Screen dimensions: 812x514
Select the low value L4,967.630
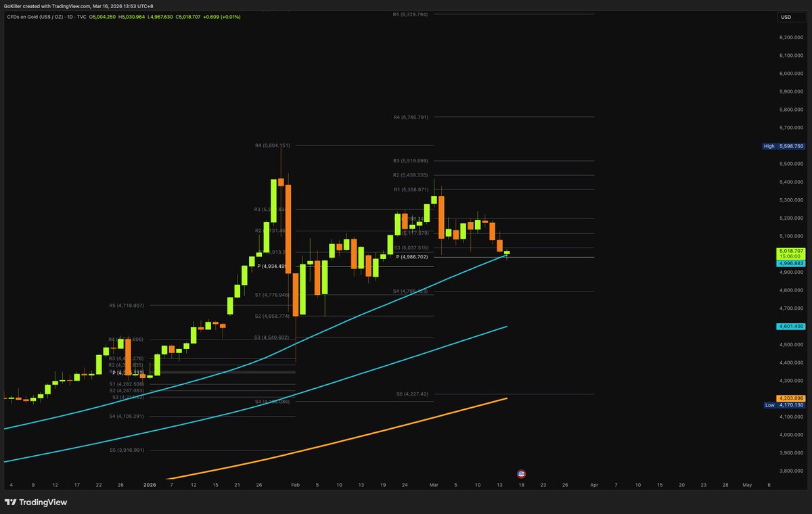[x=161, y=16]
